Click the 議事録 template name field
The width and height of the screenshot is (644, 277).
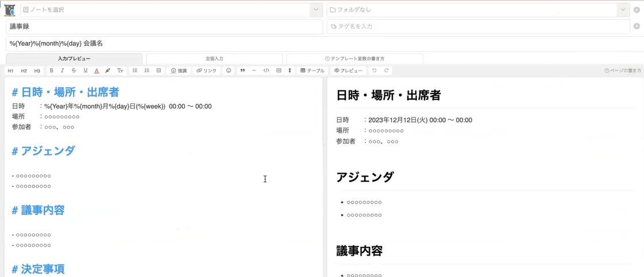coord(164,26)
